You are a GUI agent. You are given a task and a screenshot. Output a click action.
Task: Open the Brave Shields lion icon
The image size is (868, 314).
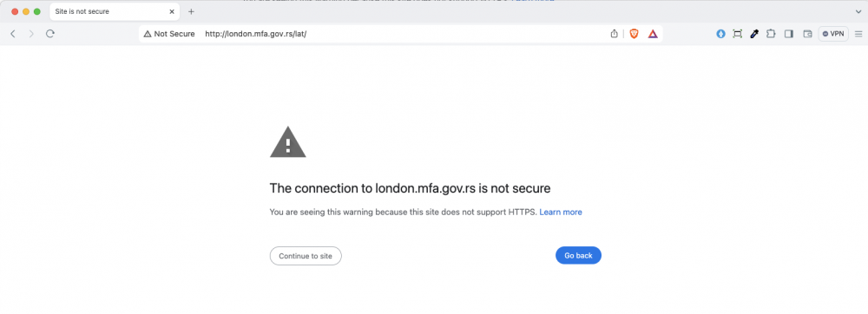tap(634, 34)
